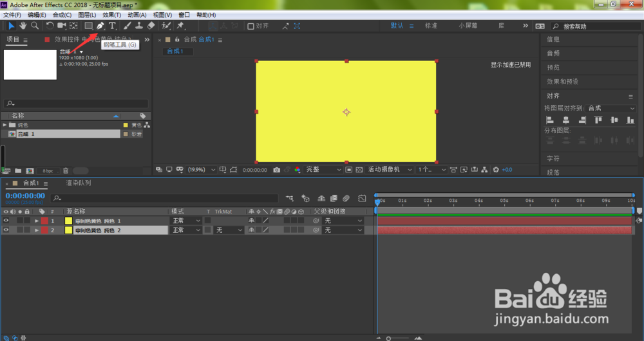The image size is (644, 341).
Task: Select the Type text tool
Action: coord(112,26)
